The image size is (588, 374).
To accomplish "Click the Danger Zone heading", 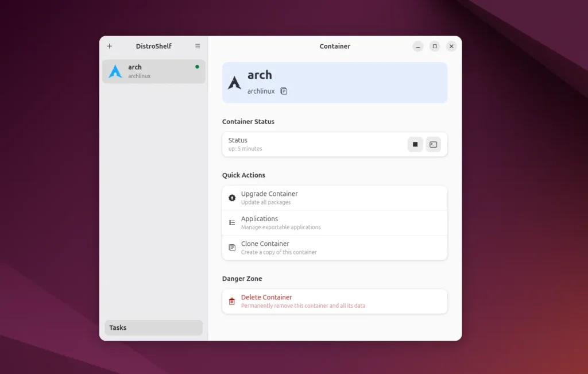I will 242,279.
